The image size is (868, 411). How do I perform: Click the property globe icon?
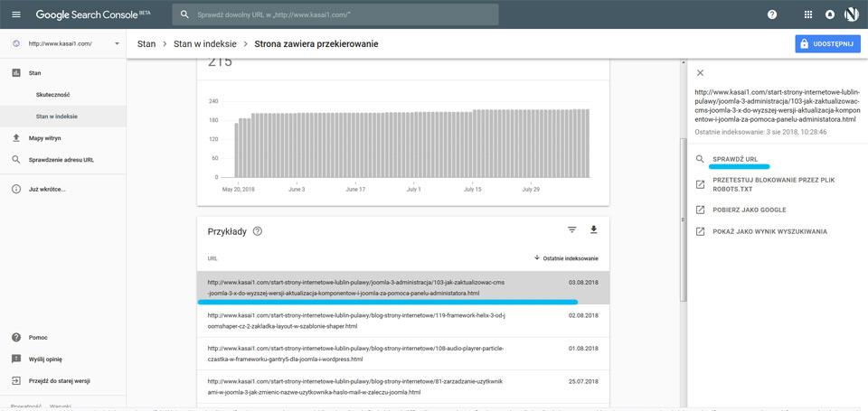[16, 43]
